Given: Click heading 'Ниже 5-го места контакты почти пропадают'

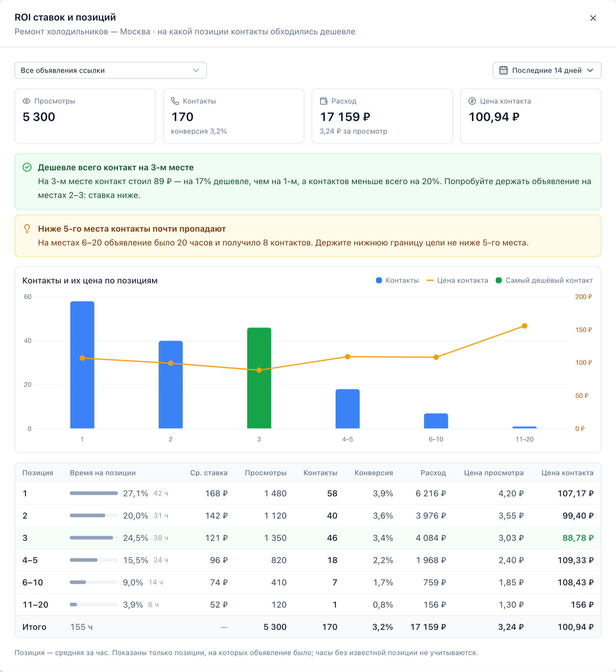Looking at the screenshot, I should coord(132,229).
